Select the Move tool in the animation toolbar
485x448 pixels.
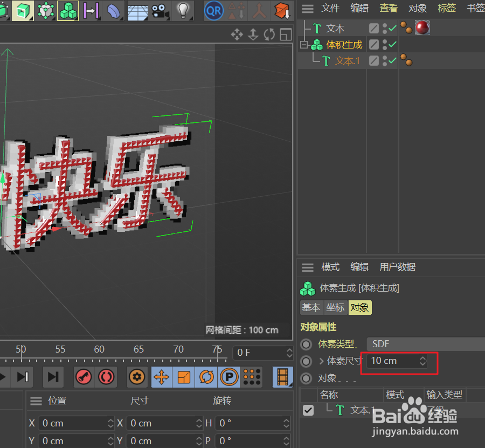pos(161,377)
